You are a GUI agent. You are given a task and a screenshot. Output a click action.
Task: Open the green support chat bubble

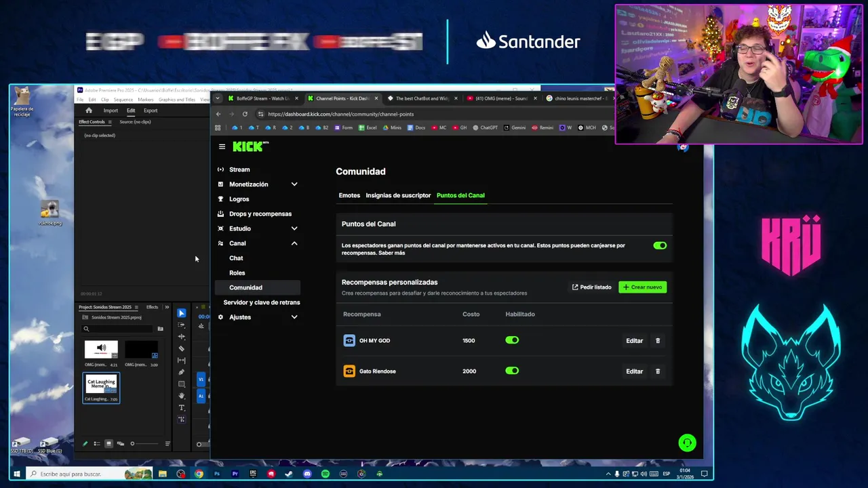[x=687, y=443]
